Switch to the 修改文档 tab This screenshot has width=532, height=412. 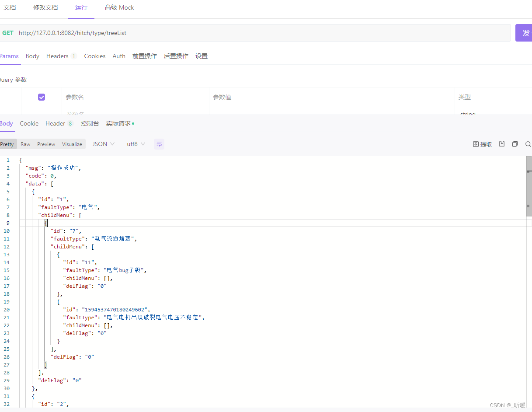[x=45, y=8]
